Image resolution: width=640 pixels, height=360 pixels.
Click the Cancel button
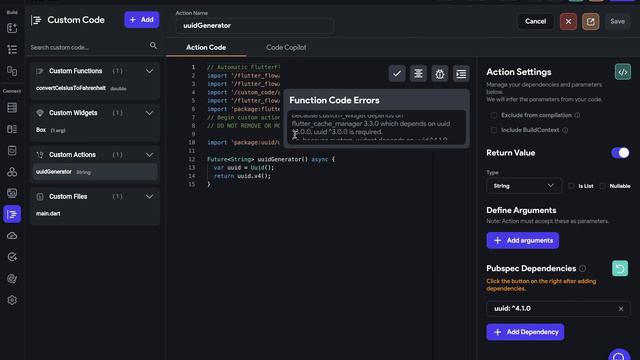click(x=536, y=21)
